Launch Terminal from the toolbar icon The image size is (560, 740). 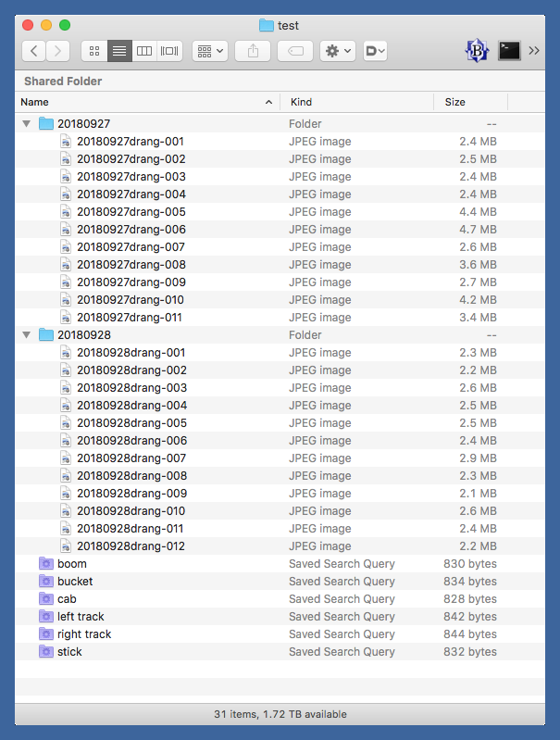tap(509, 52)
